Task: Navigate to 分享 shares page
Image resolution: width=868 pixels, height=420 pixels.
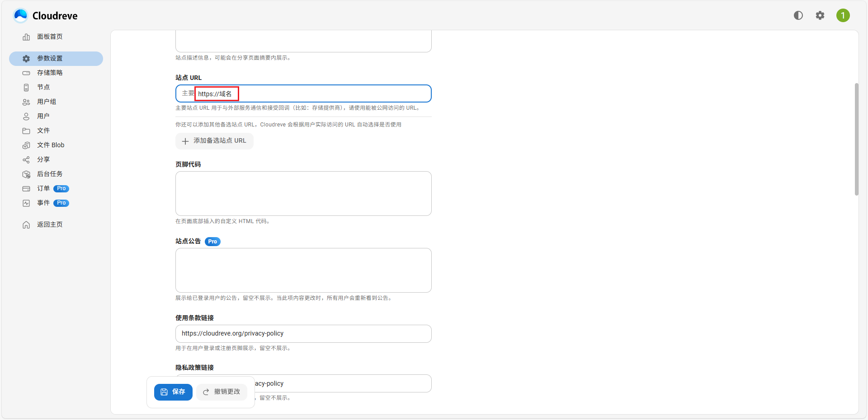Action: tap(43, 159)
